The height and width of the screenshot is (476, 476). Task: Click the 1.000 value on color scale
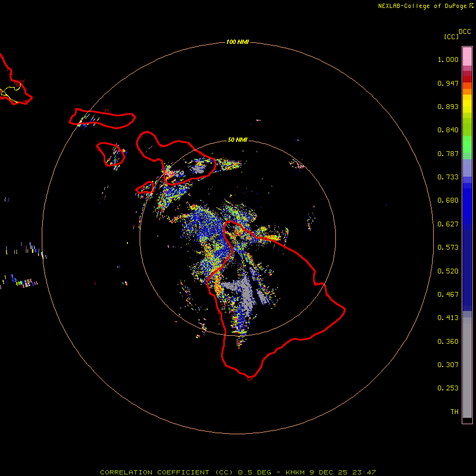click(448, 59)
